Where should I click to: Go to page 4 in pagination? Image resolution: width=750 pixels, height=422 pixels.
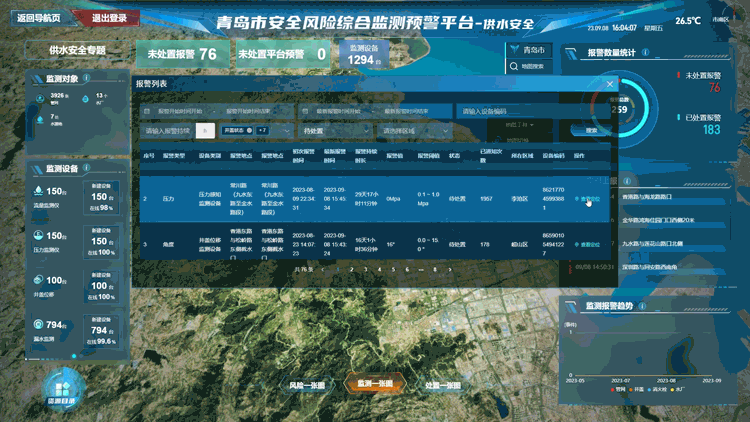click(379, 269)
